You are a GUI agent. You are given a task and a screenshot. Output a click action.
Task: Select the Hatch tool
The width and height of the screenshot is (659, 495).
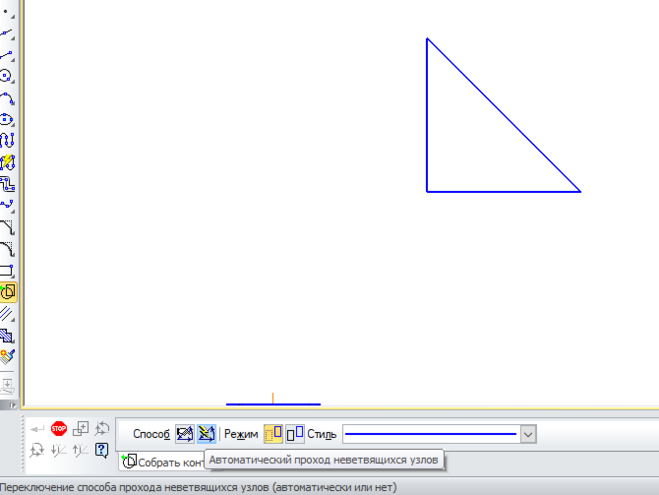coord(7,335)
